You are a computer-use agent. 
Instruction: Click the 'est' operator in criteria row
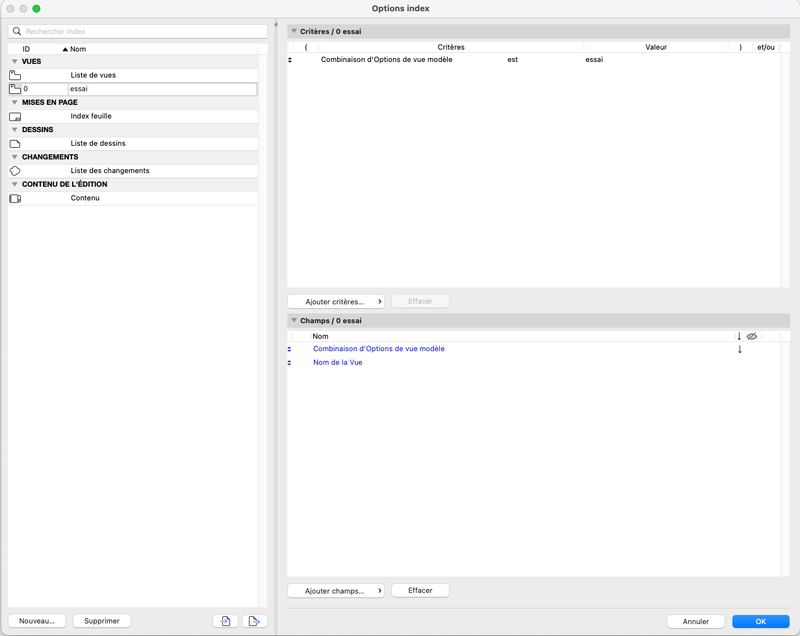(512, 60)
